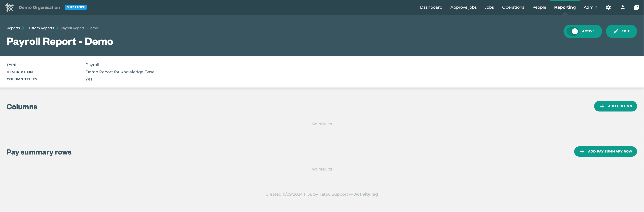Go back to Custom Reports breadcrumb
Viewport: 644px width, 212px height.
point(40,28)
